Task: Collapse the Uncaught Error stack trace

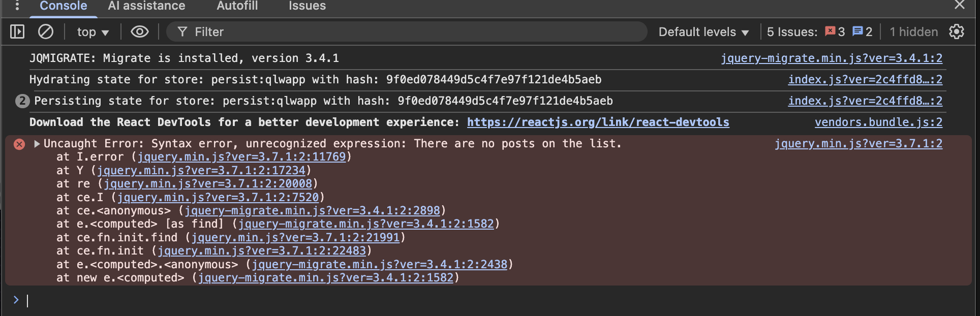Action: click(37, 144)
